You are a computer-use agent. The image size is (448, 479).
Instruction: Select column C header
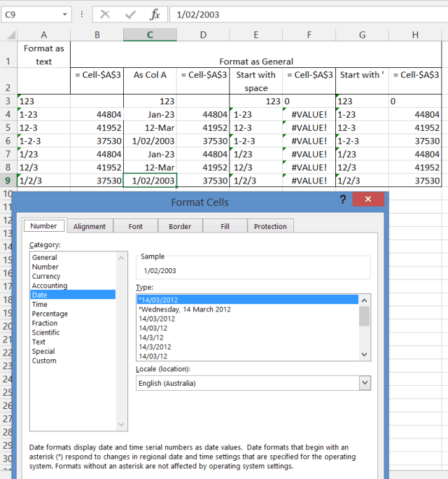150,34
